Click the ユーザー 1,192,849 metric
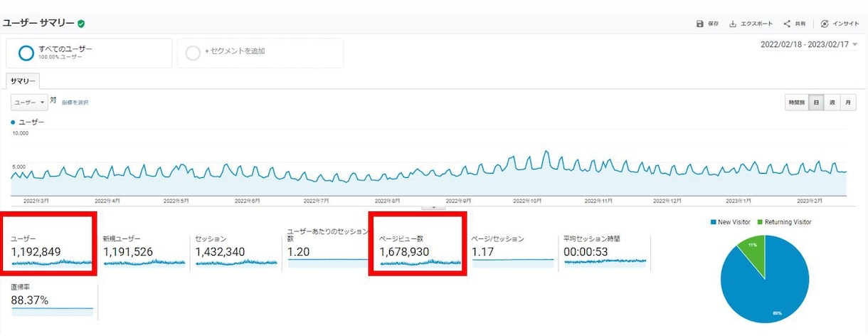This screenshot has height=336, width=868. (x=51, y=251)
